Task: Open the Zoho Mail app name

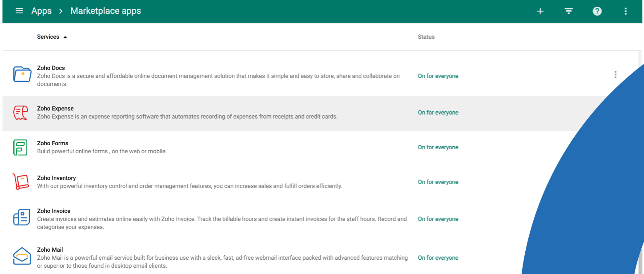Action: [x=50, y=250]
